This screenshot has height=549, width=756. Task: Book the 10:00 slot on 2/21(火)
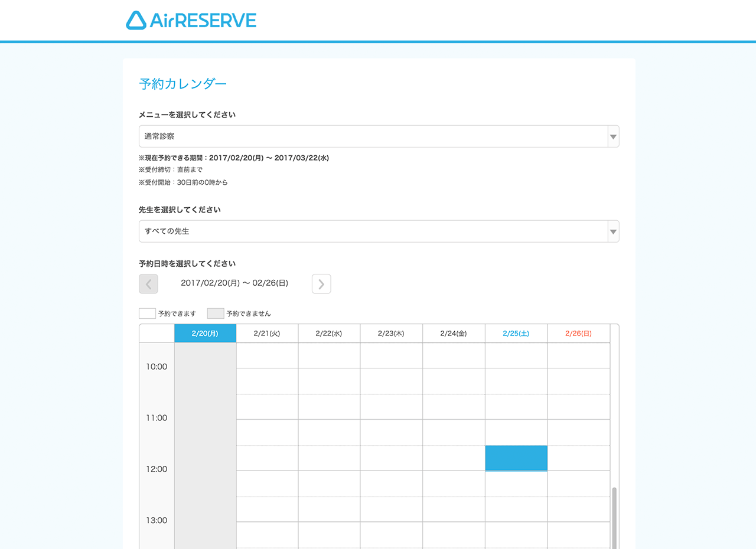[x=267, y=381]
